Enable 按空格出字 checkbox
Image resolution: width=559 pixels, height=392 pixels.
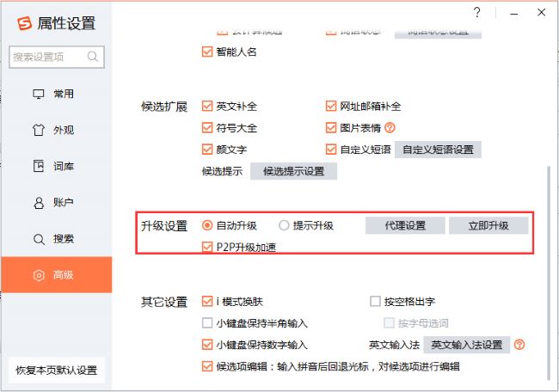coord(375,302)
